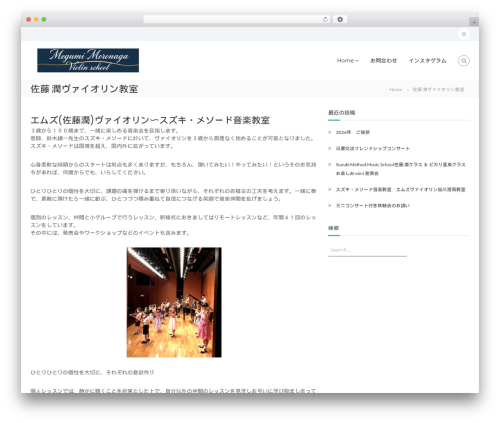
Task: Click the Home breadcrumb link
Action: 396,89
